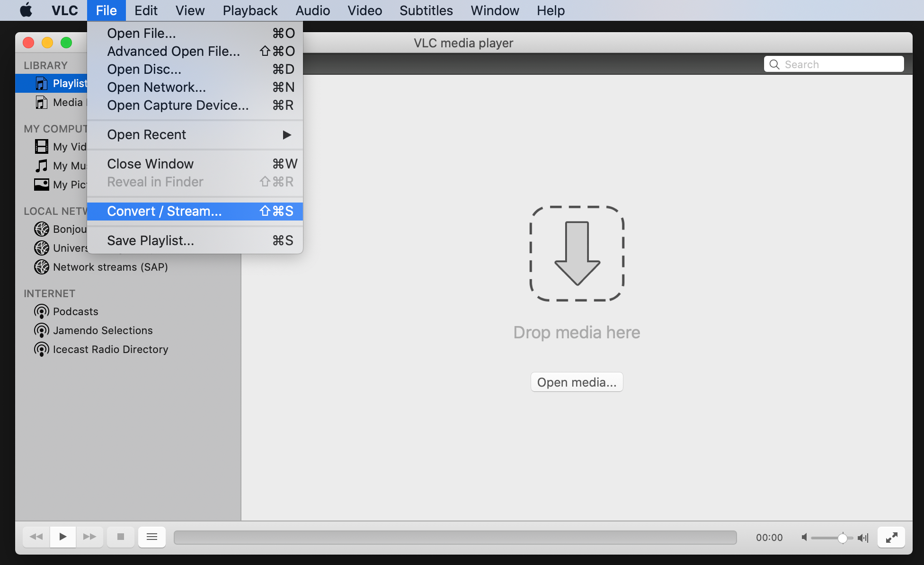Click the playback position progress bar

455,537
